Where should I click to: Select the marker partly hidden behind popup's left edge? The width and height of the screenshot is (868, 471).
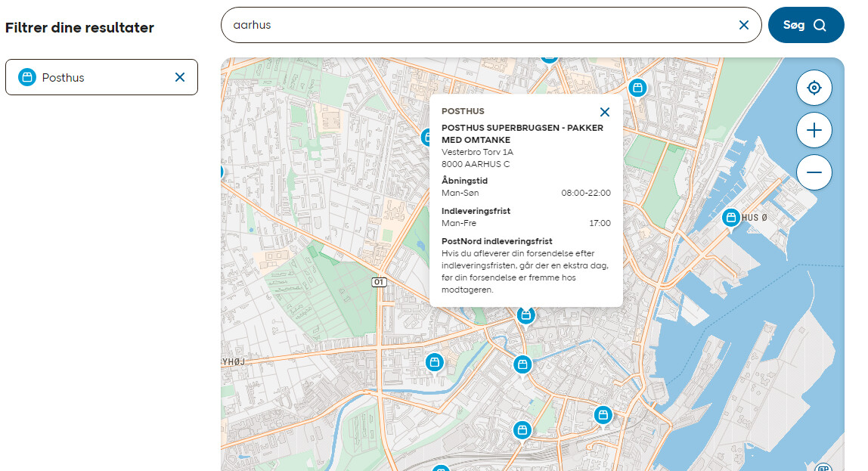click(x=425, y=137)
